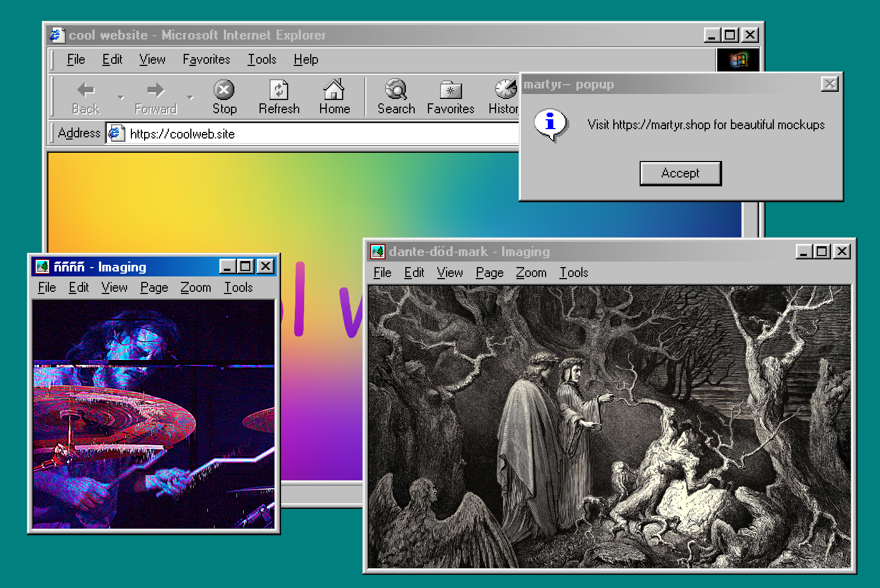This screenshot has height=588, width=880.
Task: Open View menu in dante-död-mark Imaging window
Action: click(x=450, y=273)
